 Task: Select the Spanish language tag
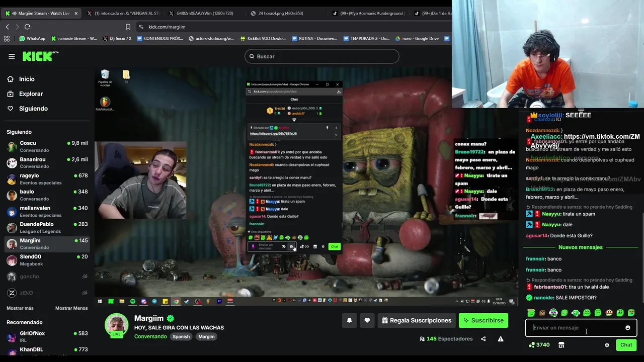click(181, 336)
